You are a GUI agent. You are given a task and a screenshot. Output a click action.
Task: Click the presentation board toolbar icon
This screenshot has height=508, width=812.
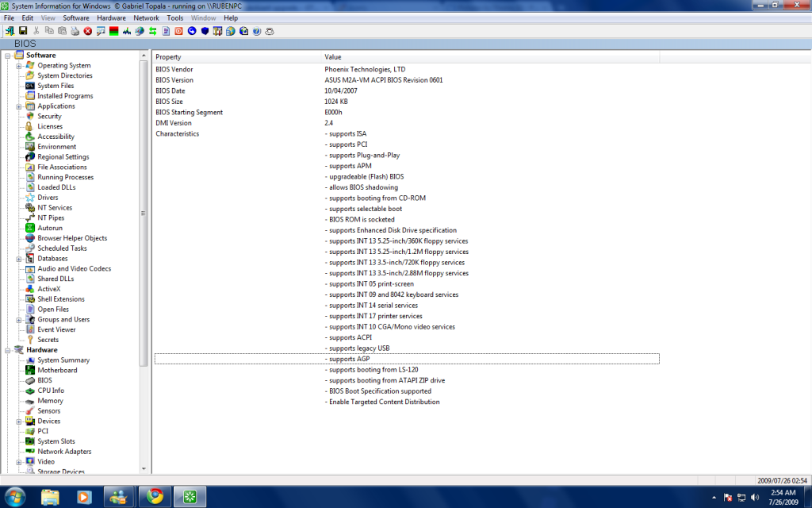(101, 31)
